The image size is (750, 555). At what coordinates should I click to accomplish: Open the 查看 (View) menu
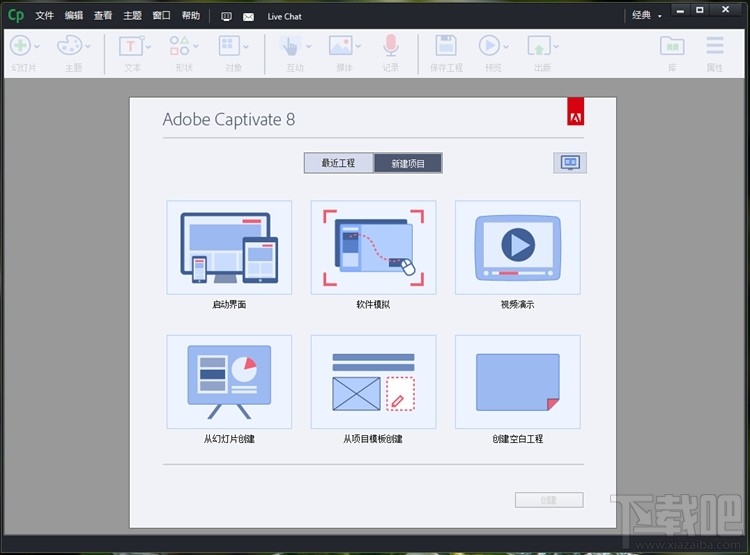point(103,16)
